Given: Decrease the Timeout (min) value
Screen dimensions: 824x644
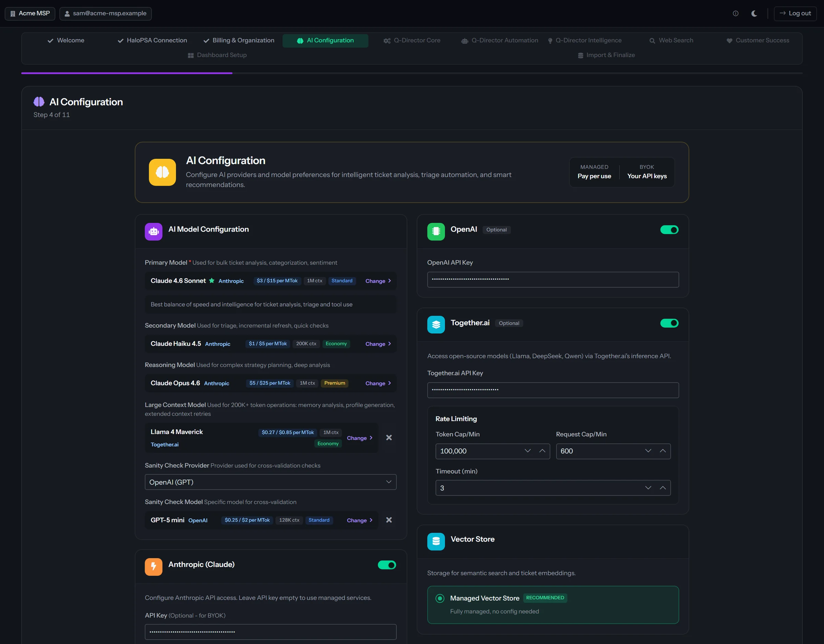Looking at the screenshot, I should pos(648,488).
